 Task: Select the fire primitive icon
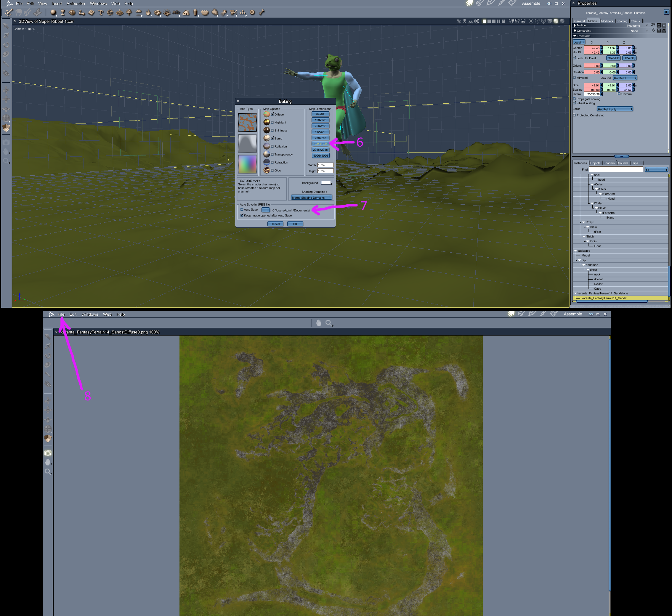pos(148,12)
